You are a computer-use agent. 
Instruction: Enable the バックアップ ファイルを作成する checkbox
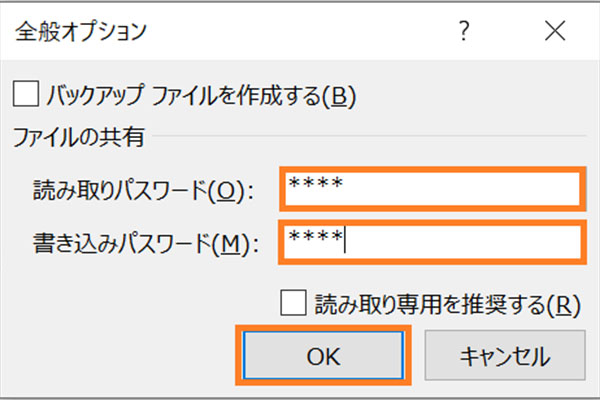coord(25,95)
